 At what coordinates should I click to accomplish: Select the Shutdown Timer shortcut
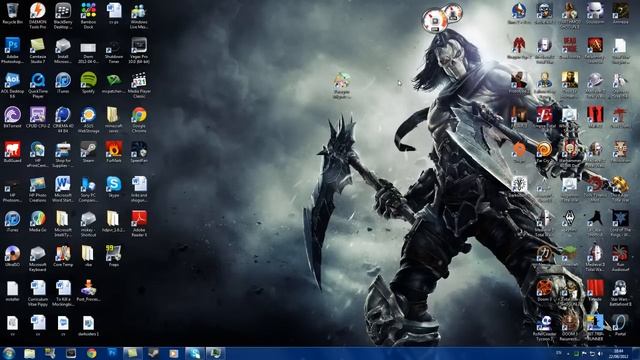point(113,51)
